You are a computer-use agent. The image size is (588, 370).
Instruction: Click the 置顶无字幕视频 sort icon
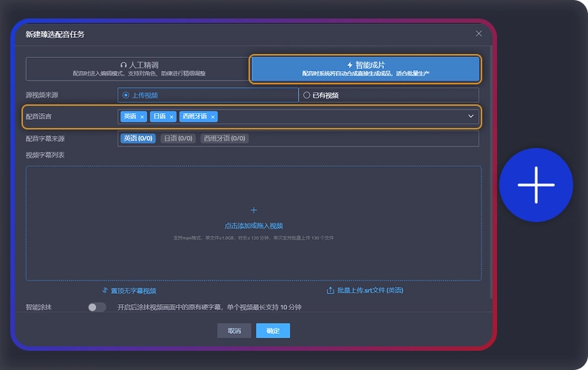point(105,291)
